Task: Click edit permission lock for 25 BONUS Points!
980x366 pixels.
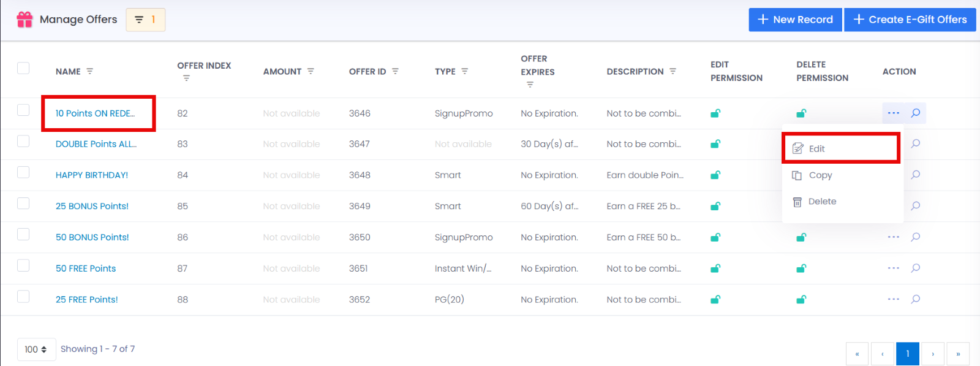Action: coord(715,207)
